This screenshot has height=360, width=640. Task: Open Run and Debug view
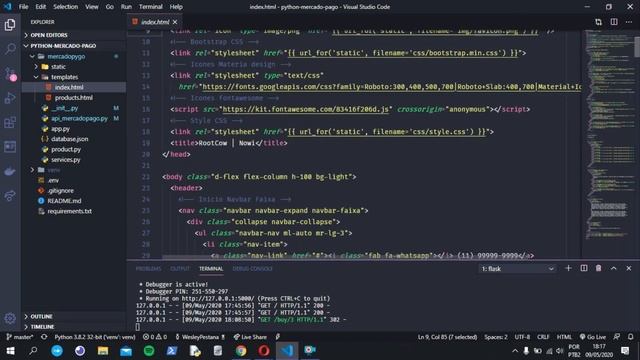click(10, 98)
